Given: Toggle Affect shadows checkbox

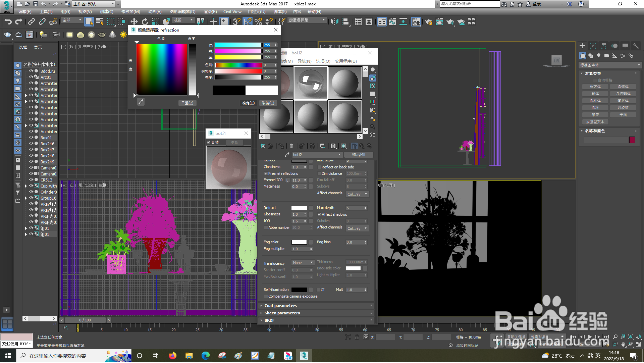Looking at the screenshot, I should (319, 214).
